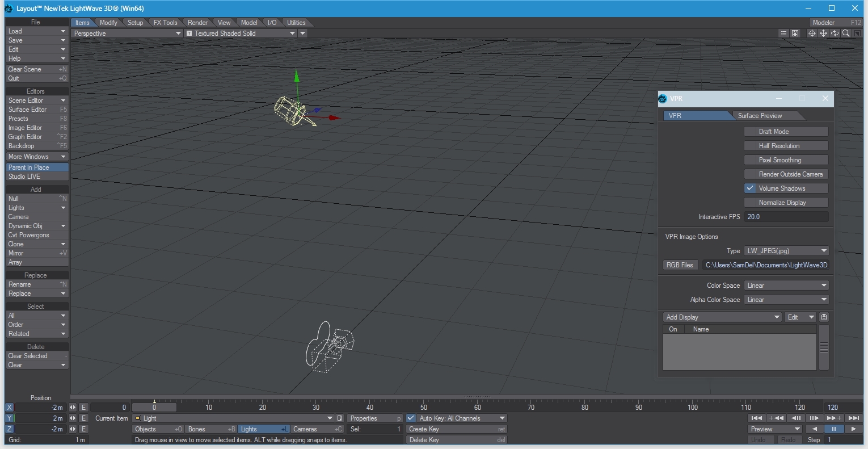The image size is (868, 449).
Task: Switch to the Setup tab
Action: [135, 23]
